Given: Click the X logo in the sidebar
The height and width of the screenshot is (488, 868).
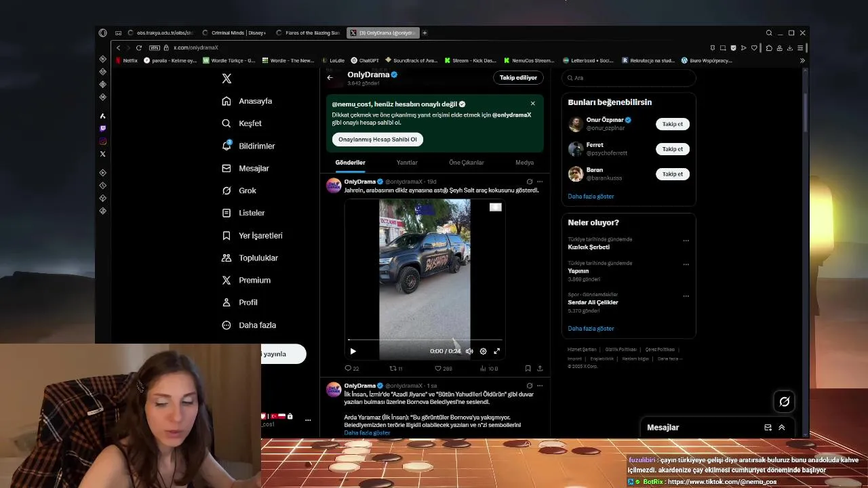Looking at the screenshot, I should (226, 79).
